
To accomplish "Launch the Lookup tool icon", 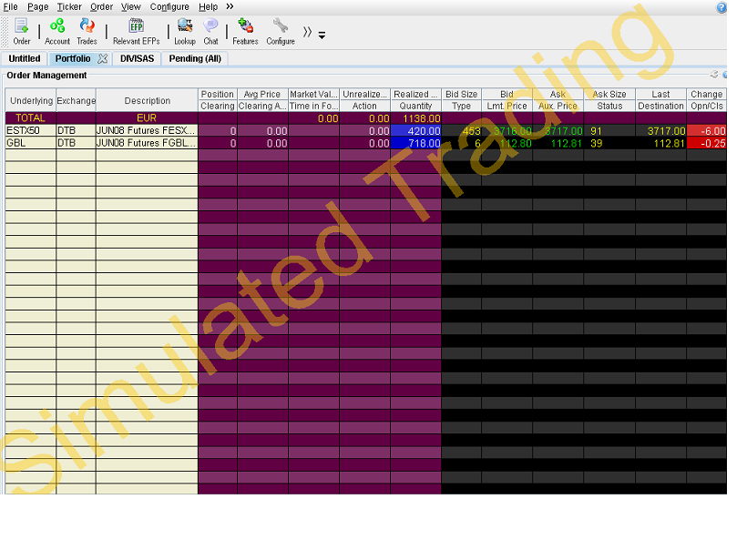I will [185, 32].
